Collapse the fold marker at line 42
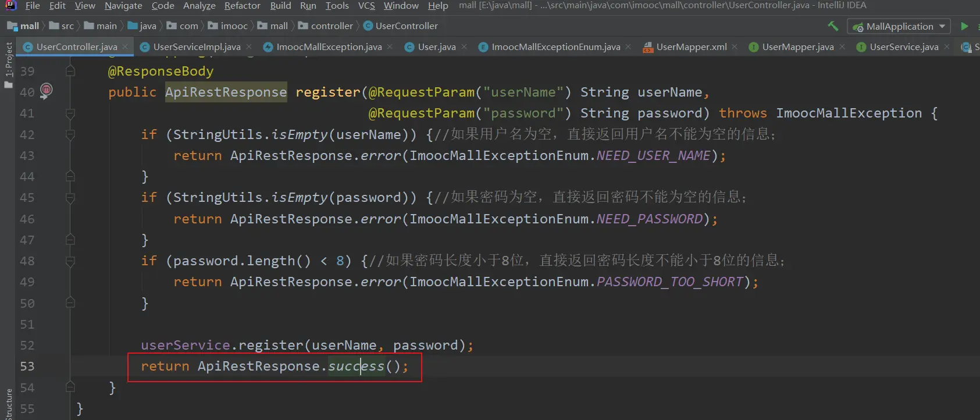The height and width of the screenshot is (420, 980). coord(70,135)
